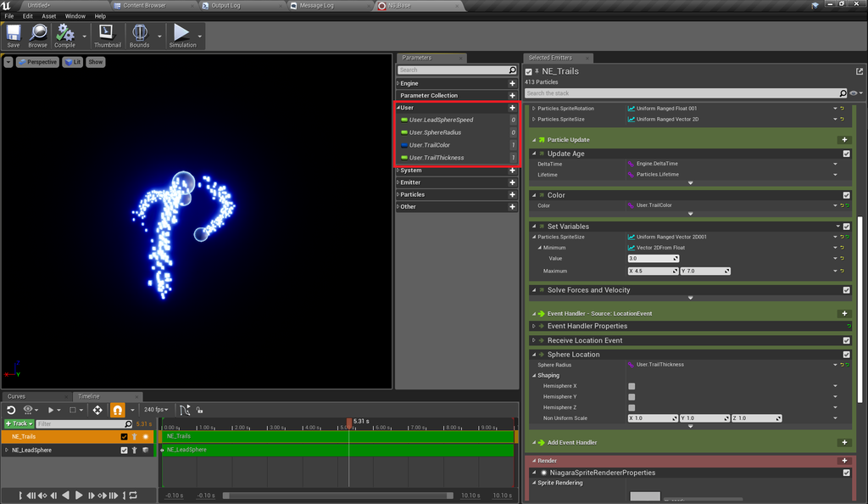Expand the System parameters section
Screen dimensions: 868x504
(398, 170)
